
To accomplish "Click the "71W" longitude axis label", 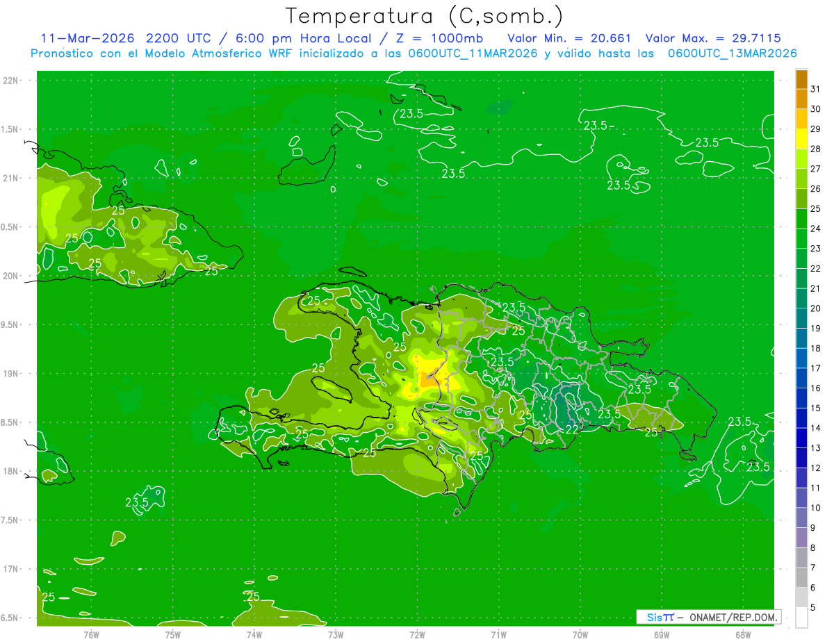I will [498, 634].
